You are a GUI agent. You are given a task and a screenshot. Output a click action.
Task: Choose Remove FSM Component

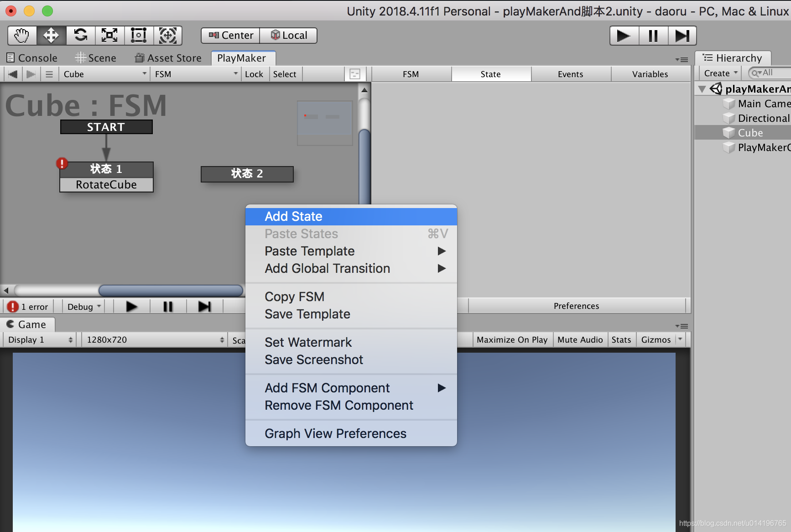[351, 405]
